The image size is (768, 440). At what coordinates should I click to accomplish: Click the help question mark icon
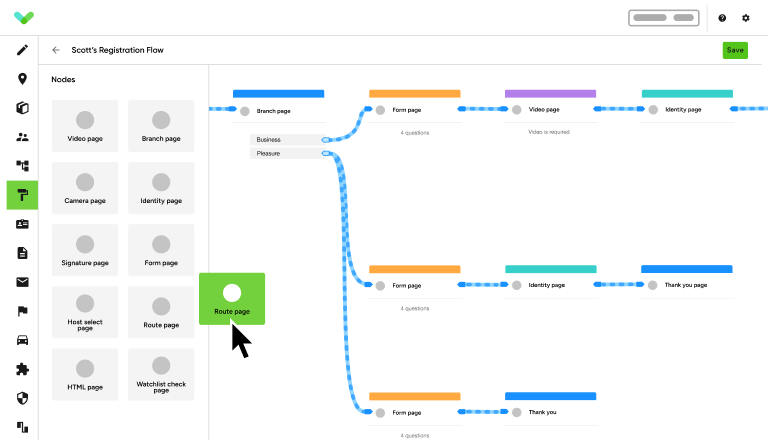click(x=722, y=18)
